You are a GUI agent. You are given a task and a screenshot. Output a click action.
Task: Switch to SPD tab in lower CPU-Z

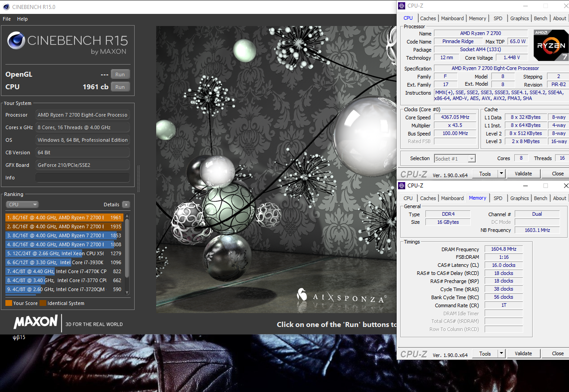point(498,198)
